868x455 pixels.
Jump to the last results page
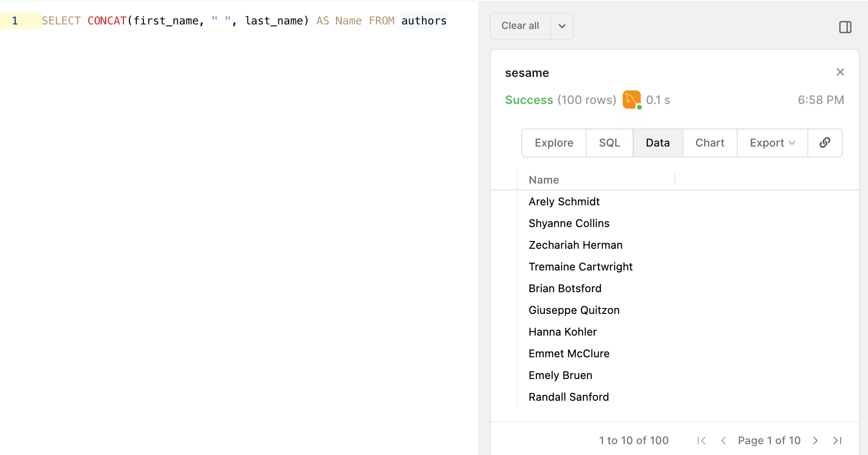(836, 440)
